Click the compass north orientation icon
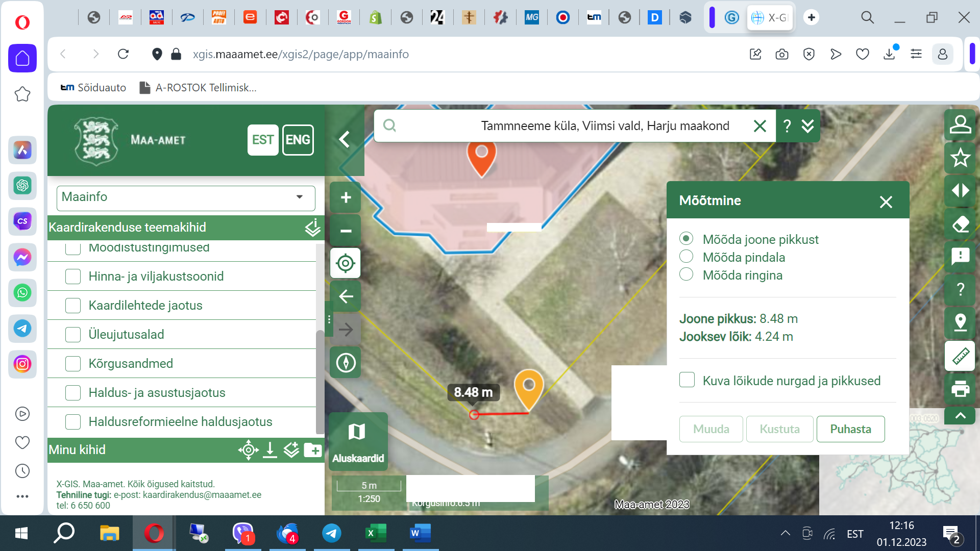This screenshot has width=980, height=551. point(346,363)
